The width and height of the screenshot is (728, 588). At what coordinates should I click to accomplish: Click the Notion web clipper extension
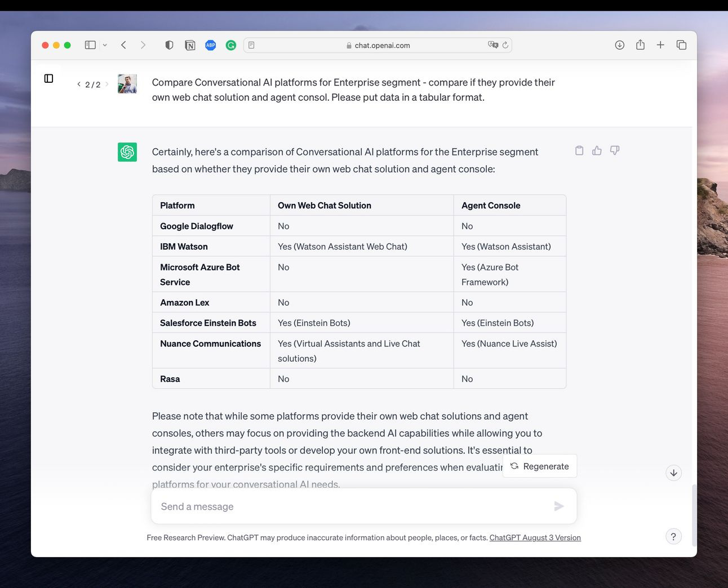(190, 45)
